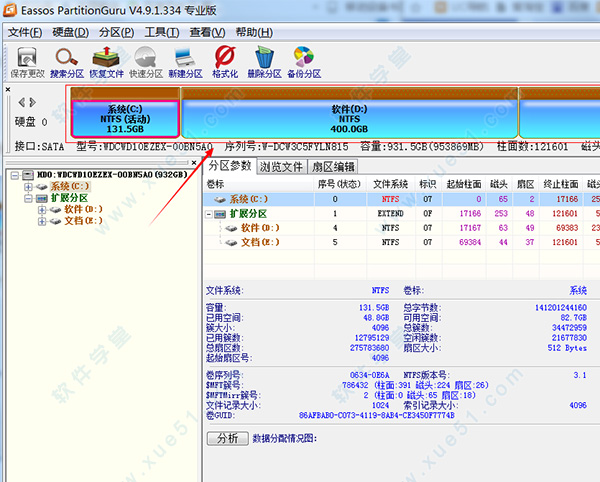Viewport: 600px width, 482px height.
Task: Switch to the 浏览文件 tab
Action: click(282, 167)
